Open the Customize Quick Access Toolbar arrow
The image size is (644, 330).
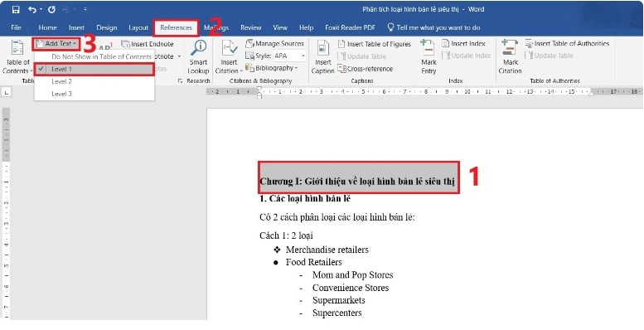(x=85, y=9)
